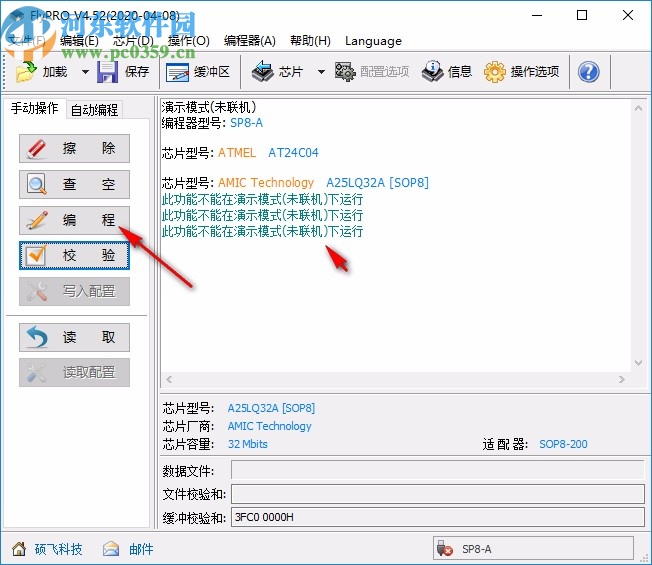Click the house icon in status bar
The width and height of the screenshot is (652, 565).
[19, 549]
